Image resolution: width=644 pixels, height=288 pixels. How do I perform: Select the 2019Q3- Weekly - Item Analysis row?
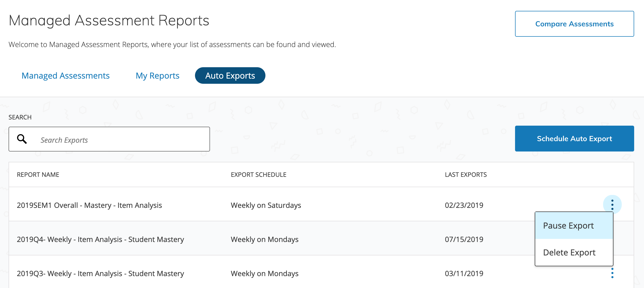point(100,273)
